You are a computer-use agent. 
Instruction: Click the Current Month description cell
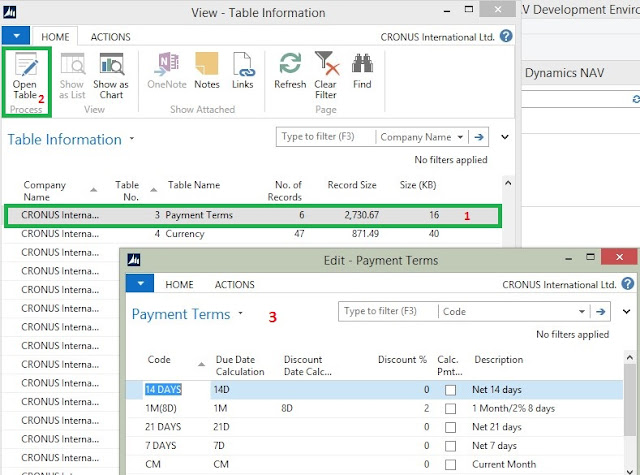[x=504, y=464]
